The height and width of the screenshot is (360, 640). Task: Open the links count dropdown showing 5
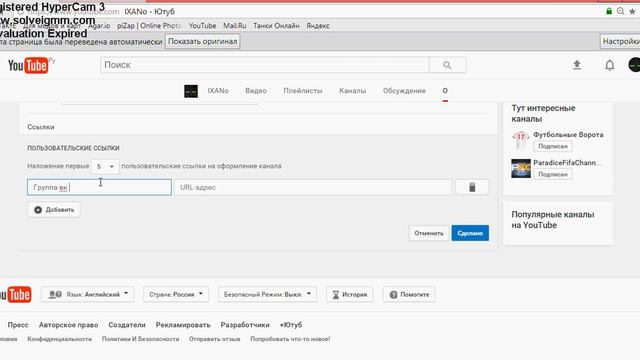(105, 167)
